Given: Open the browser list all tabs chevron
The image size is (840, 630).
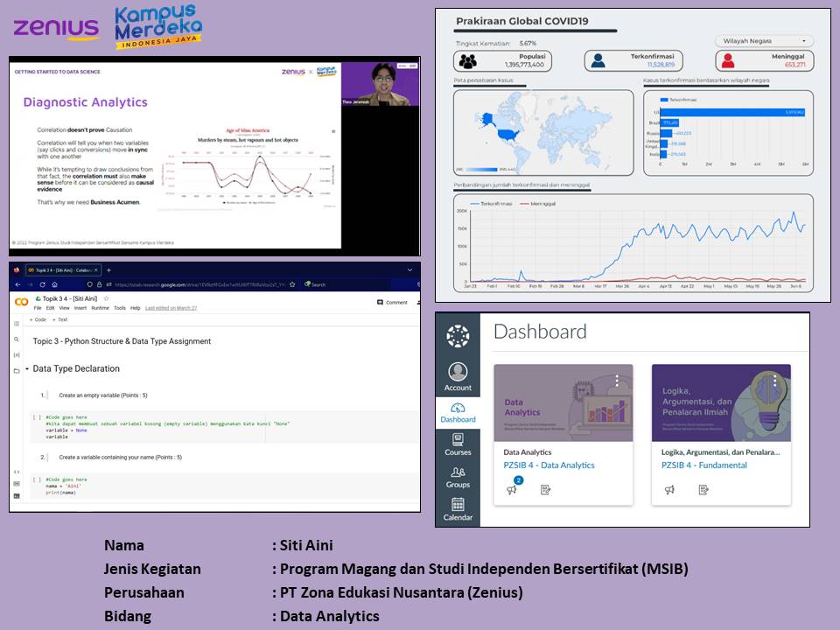Looking at the screenshot, I should click(409, 270).
